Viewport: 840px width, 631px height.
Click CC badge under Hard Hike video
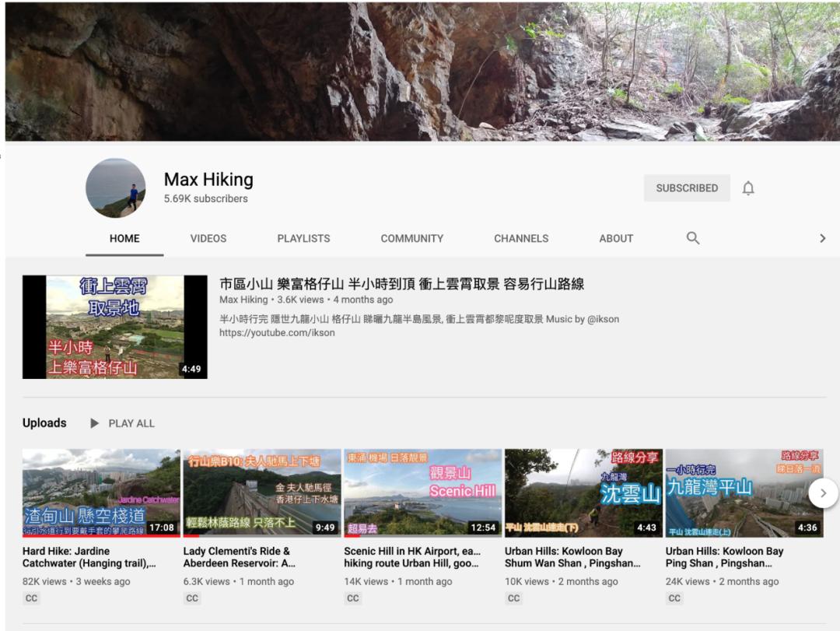(x=31, y=598)
